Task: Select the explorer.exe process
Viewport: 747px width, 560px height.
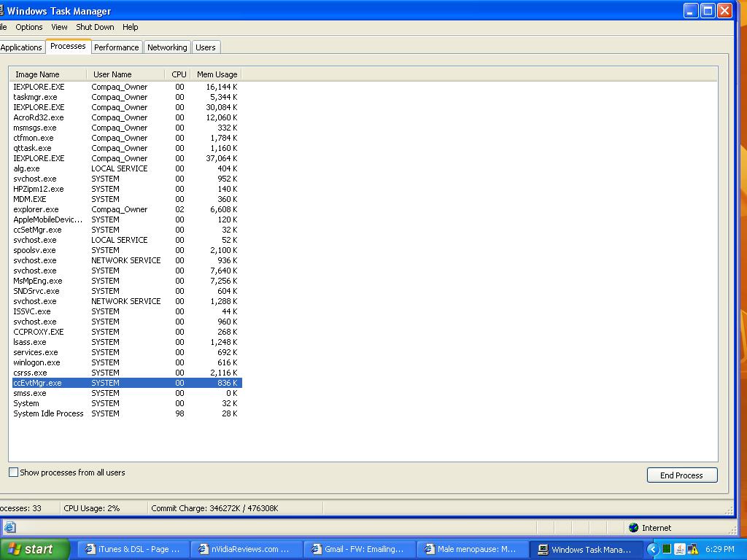Action: coord(127,209)
